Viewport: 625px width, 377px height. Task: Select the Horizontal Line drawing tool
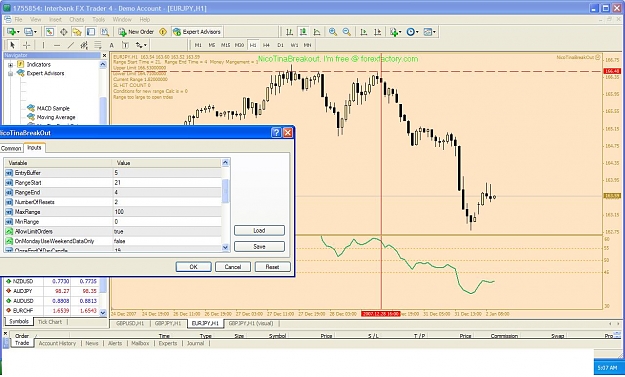click(x=57, y=45)
